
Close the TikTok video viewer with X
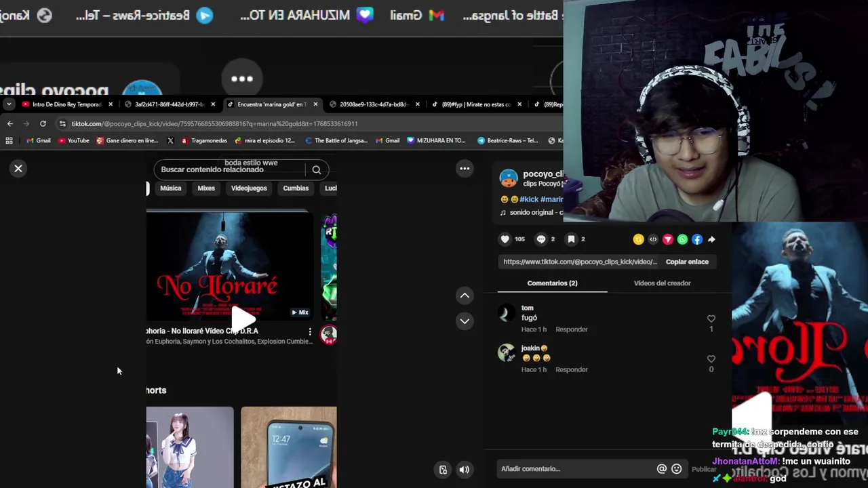[18, 168]
